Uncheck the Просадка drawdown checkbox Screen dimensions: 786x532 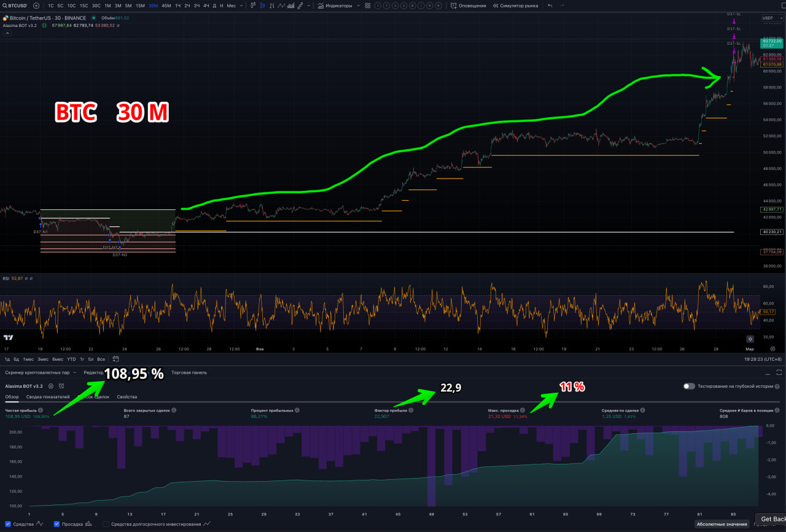(x=56, y=524)
